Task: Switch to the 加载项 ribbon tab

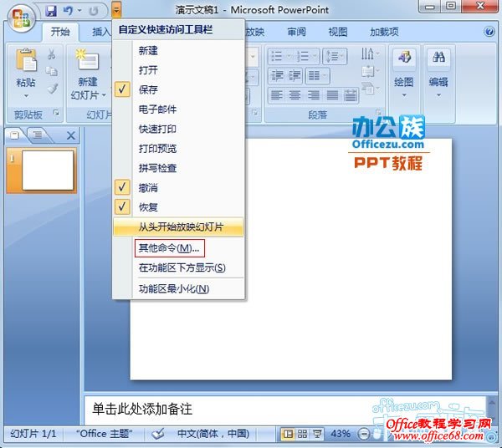Action: [x=384, y=32]
